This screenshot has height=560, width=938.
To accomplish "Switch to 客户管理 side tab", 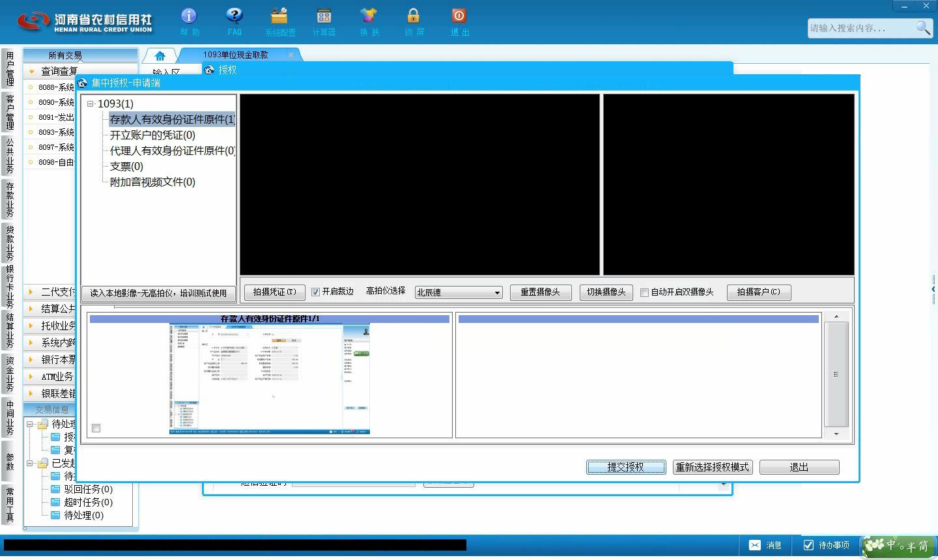I will coord(9,112).
